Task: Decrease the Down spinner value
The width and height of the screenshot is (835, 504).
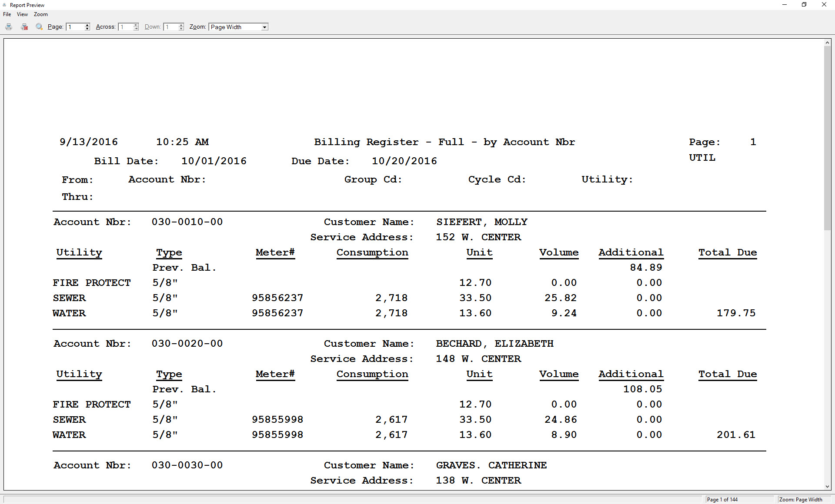Action: click(x=181, y=29)
